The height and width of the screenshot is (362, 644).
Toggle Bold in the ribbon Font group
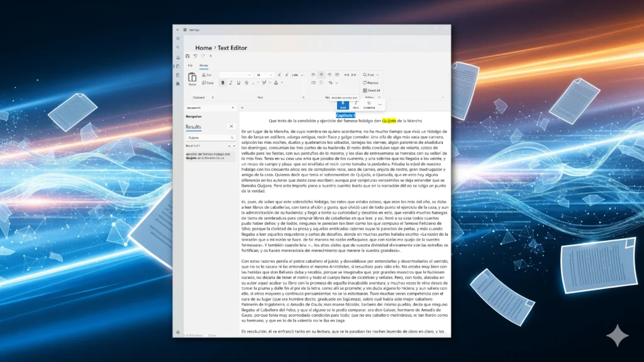(x=223, y=83)
